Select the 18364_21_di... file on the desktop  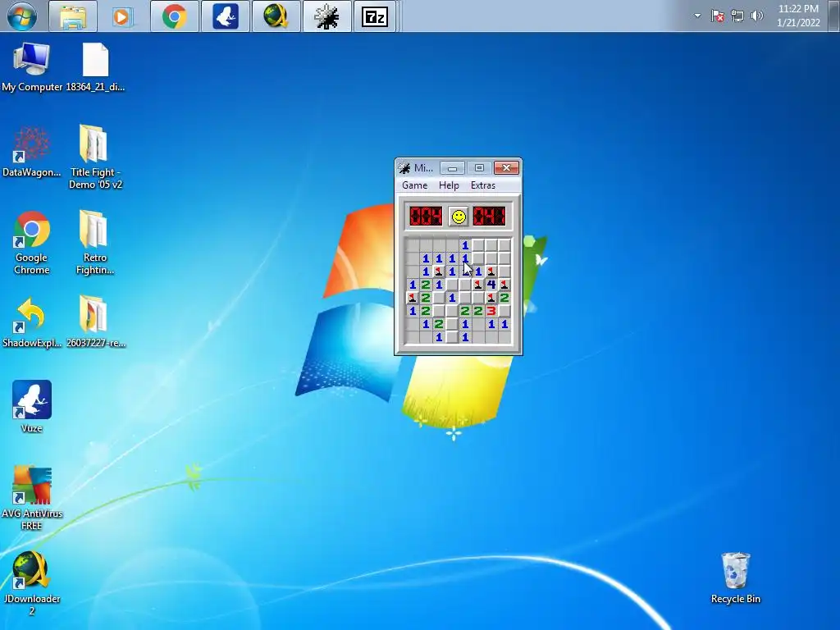click(x=95, y=67)
